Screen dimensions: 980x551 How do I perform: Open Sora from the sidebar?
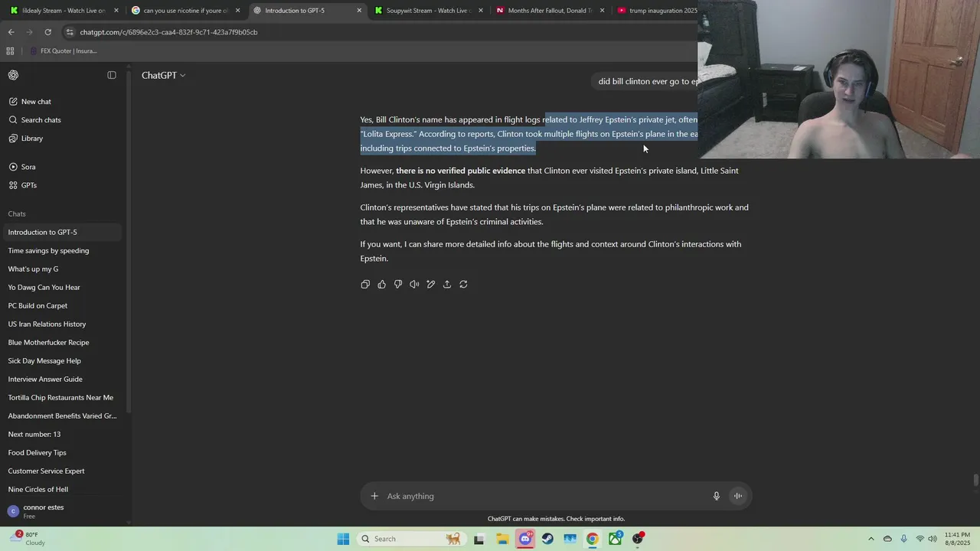(28, 167)
